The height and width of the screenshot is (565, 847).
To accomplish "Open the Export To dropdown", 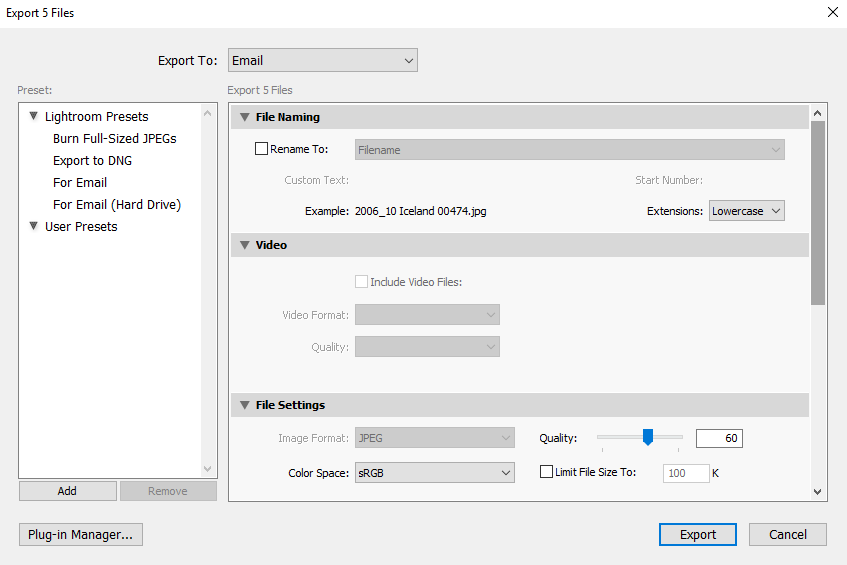I will (322, 61).
